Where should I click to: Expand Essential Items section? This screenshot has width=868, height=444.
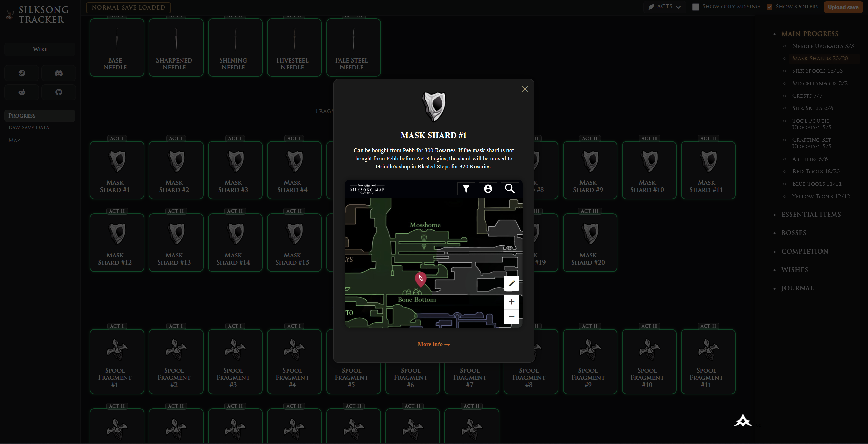811,214
